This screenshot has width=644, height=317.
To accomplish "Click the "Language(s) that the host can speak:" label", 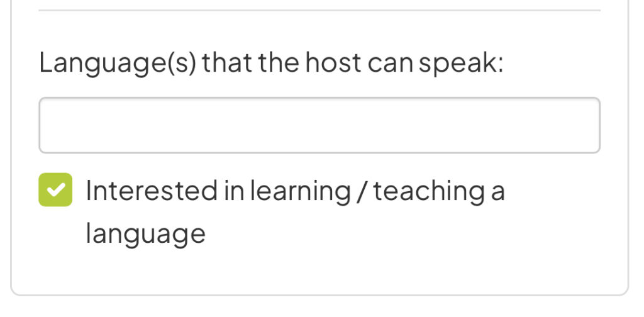I will [x=271, y=64].
